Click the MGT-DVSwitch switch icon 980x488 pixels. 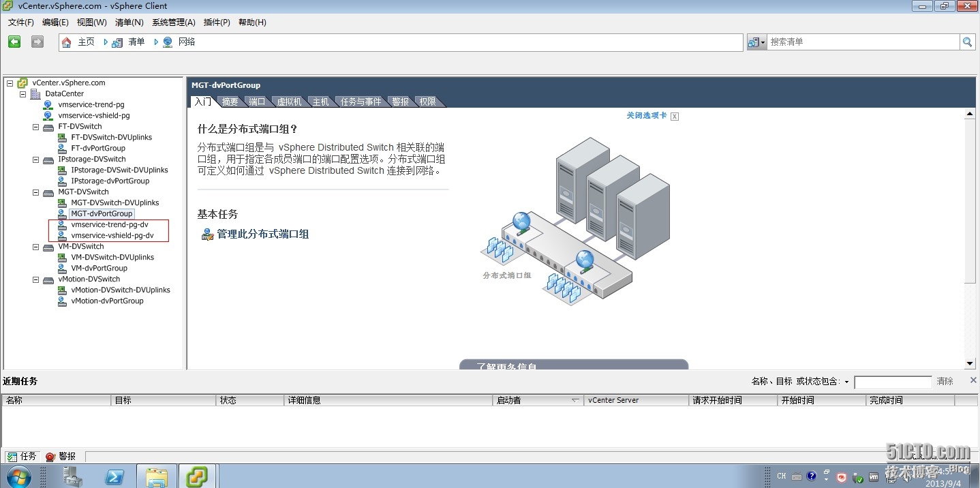[x=48, y=192]
